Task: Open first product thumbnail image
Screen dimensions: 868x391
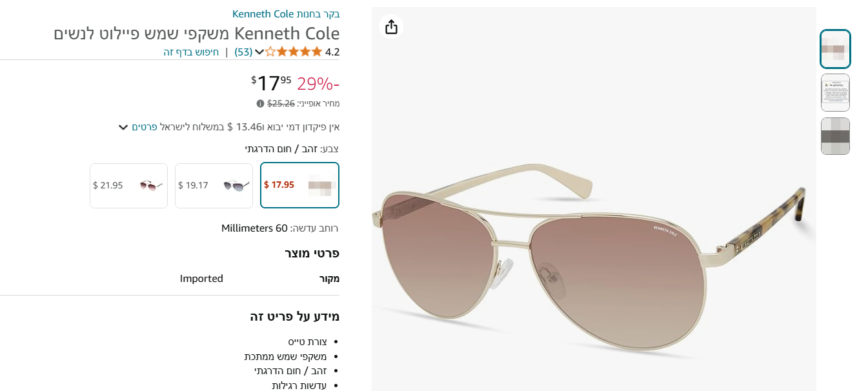Action: coord(835,49)
